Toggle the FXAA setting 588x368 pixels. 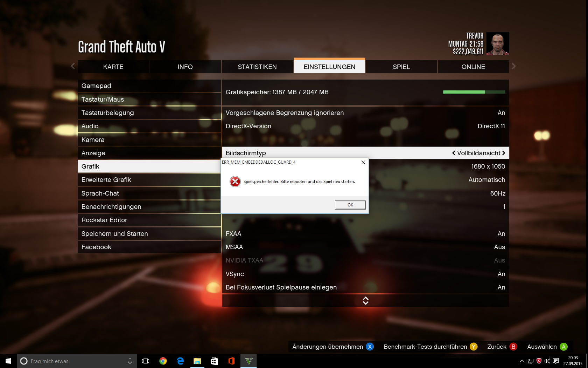[365, 234]
